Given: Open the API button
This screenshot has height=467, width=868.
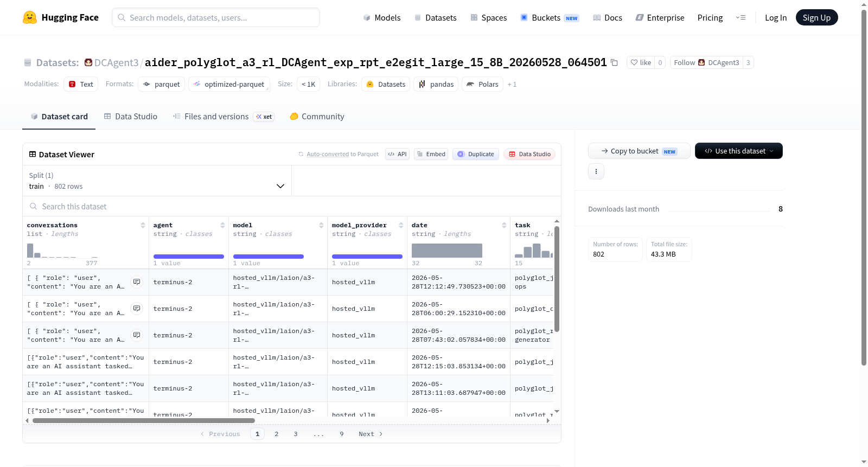Looking at the screenshot, I should 397,154.
